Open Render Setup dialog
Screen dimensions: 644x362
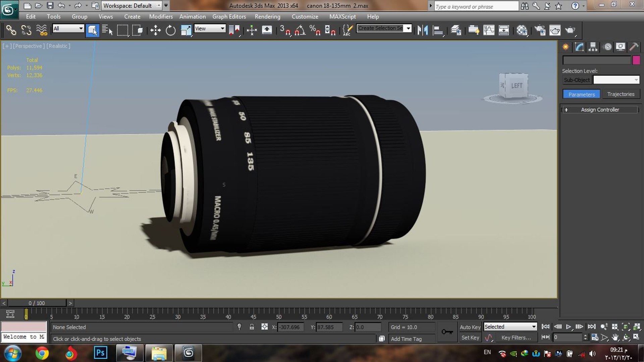click(x=540, y=30)
